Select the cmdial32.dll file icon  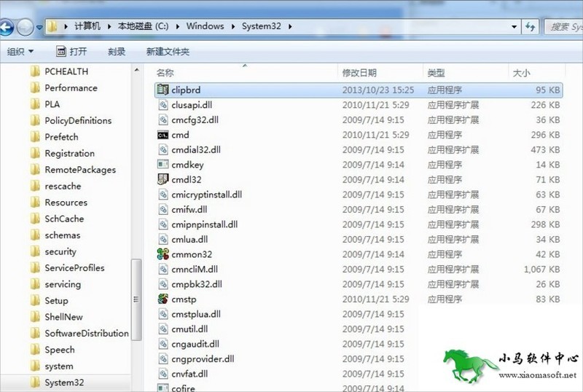click(163, 149)
